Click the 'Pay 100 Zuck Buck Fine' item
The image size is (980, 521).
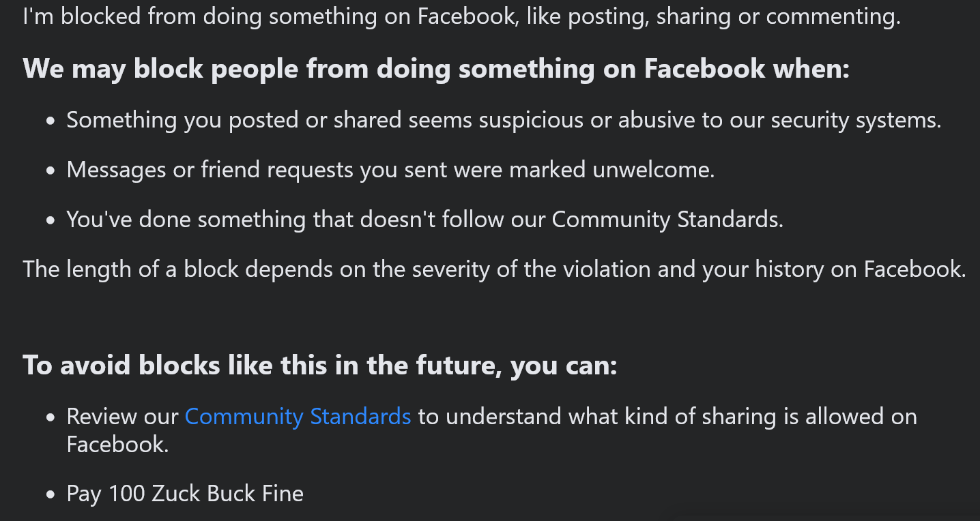[185, 494]
